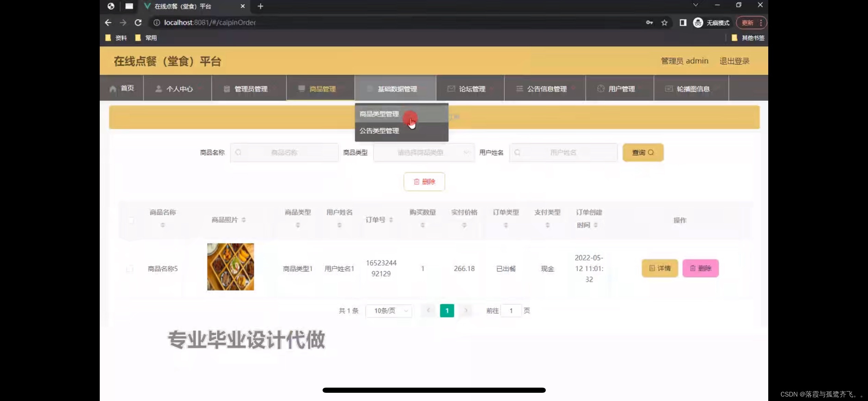Image resolution: width=868 pixels, height=401 pixels.
Task: Open 商品管理 menu
Action: point(321,88)
